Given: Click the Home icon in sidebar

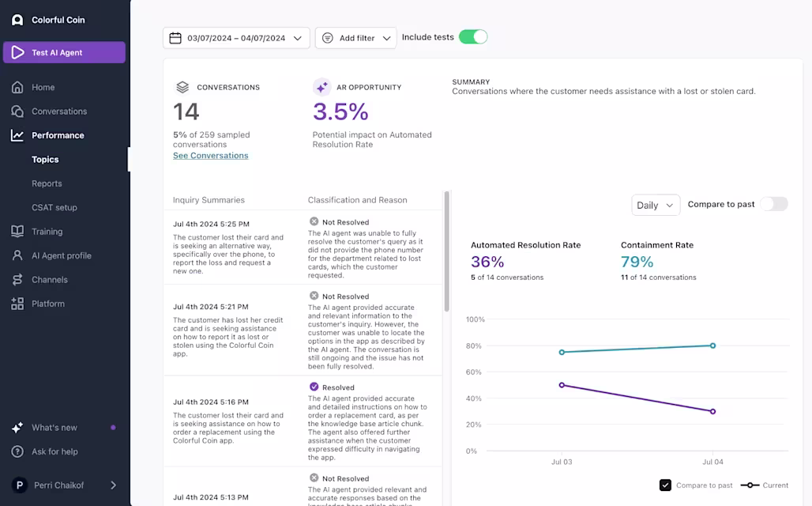Looking at the screenshot, I should tap(17, 87).
